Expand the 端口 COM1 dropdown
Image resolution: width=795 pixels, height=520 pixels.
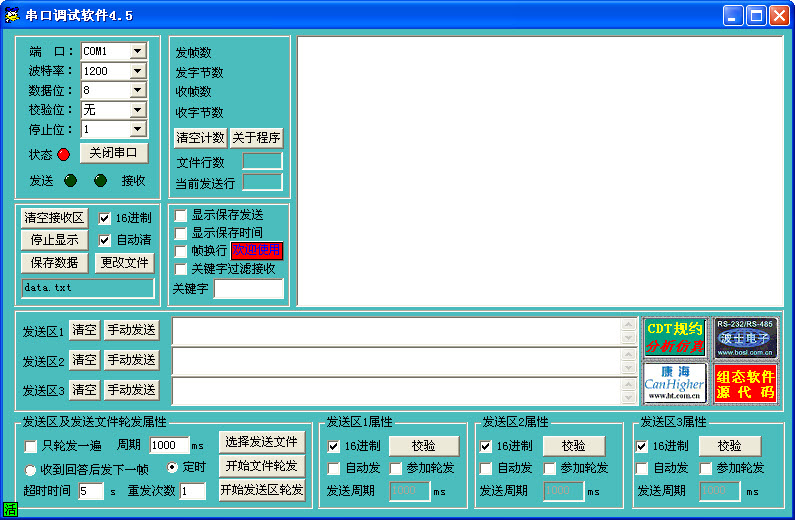(138, 51)
